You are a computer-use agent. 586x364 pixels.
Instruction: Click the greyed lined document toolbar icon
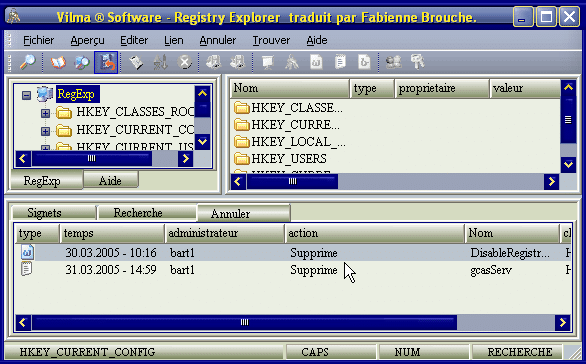[340, 62]
